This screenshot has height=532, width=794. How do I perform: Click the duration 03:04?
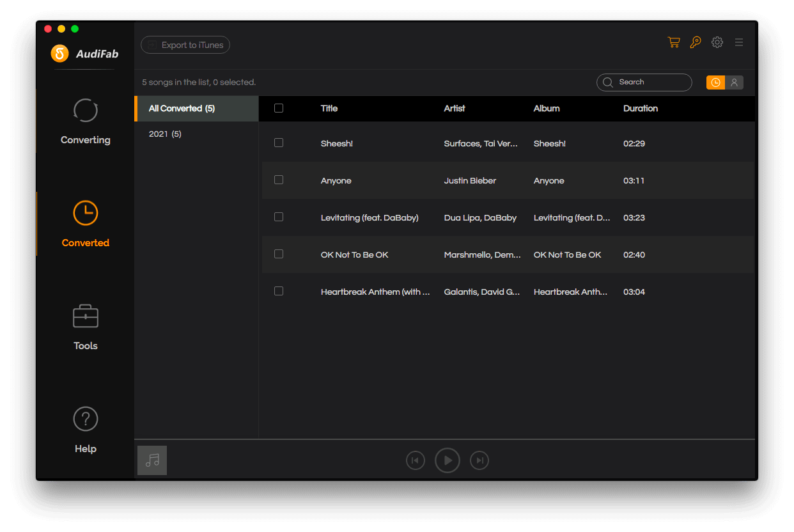point(634,292)
